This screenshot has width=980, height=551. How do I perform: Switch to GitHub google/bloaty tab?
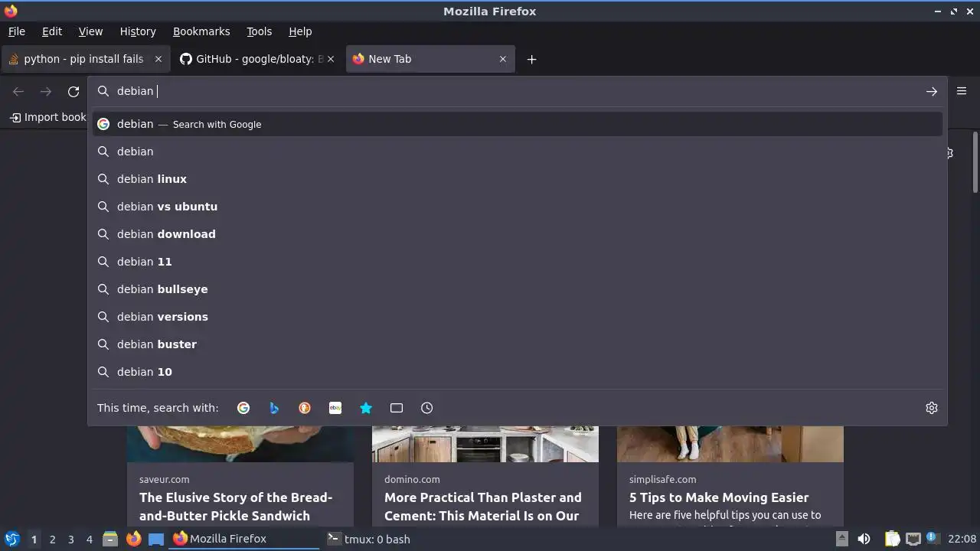(256, 59)
